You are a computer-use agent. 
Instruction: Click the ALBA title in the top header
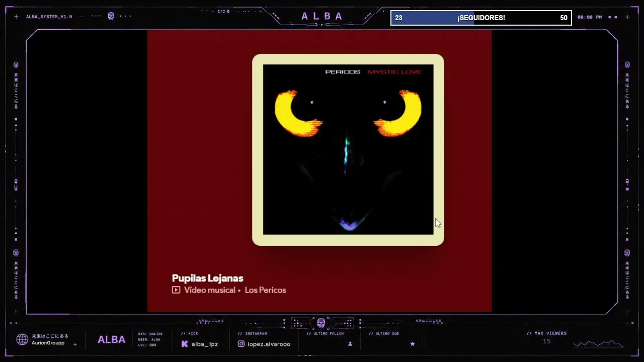coord(322,16)
